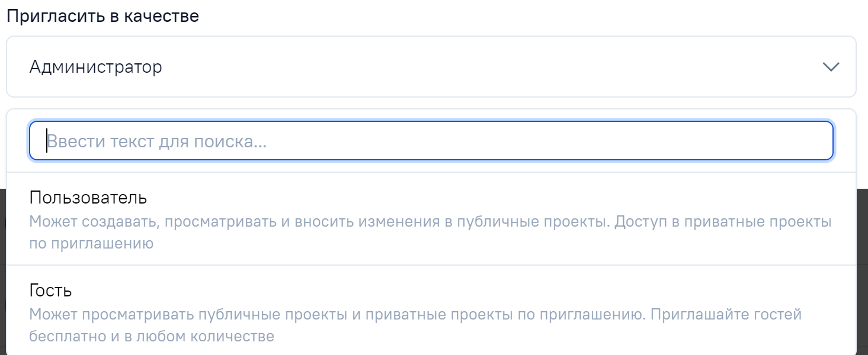
Task: Click 'Приглашайте гостей бесплатно' description text
Action: [x=726, y=314]
